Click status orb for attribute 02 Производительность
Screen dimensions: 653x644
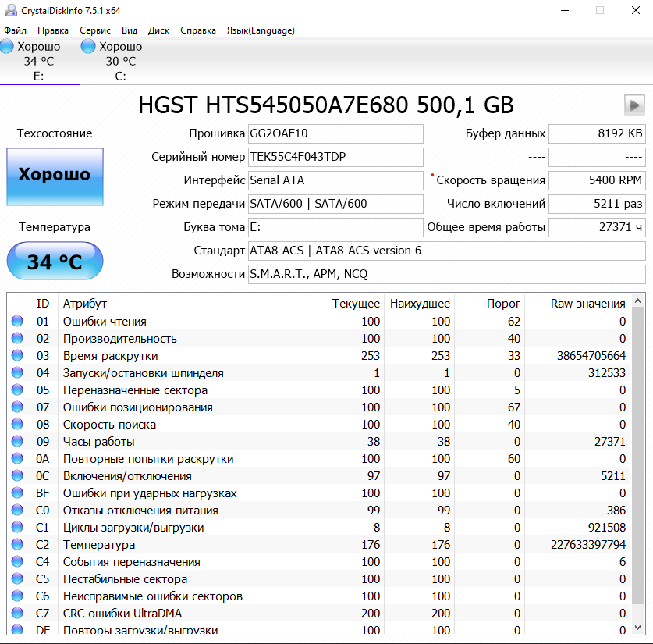pos(17,338)
